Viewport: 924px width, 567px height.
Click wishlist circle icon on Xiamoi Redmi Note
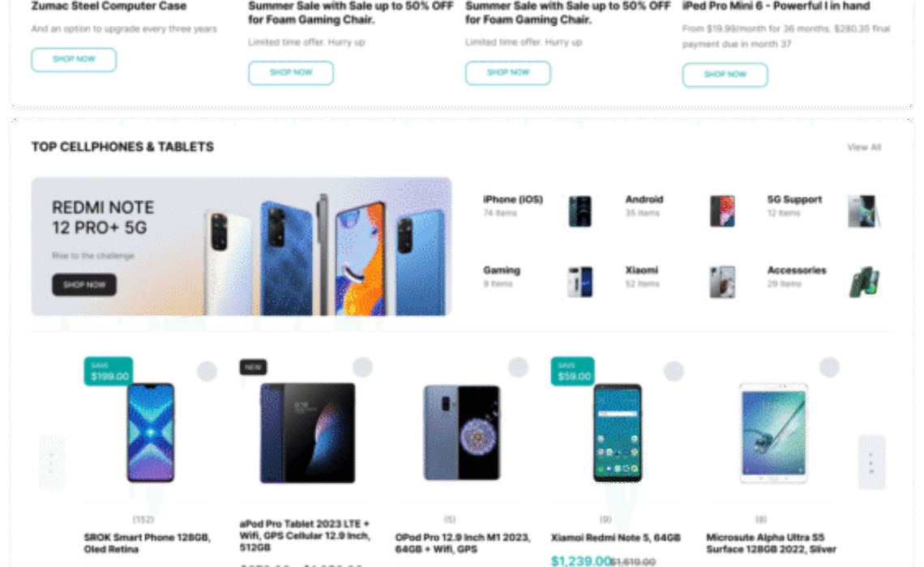point(674,371)
